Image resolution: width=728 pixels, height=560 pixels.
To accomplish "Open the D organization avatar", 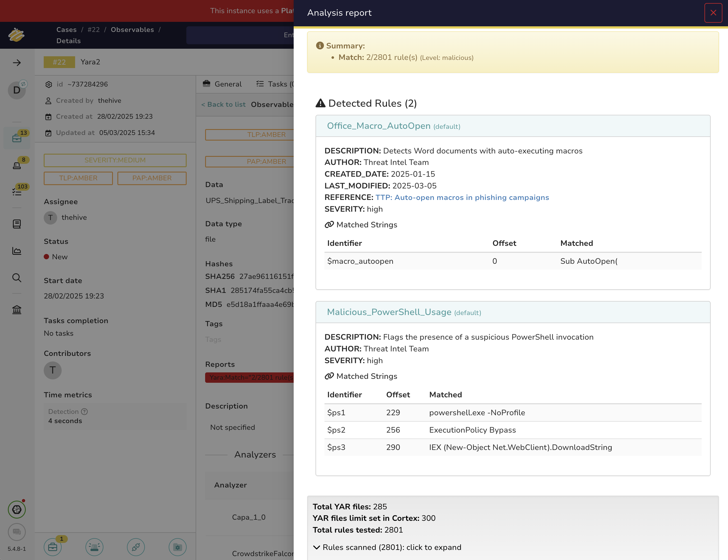I will [x=17, y=90].
